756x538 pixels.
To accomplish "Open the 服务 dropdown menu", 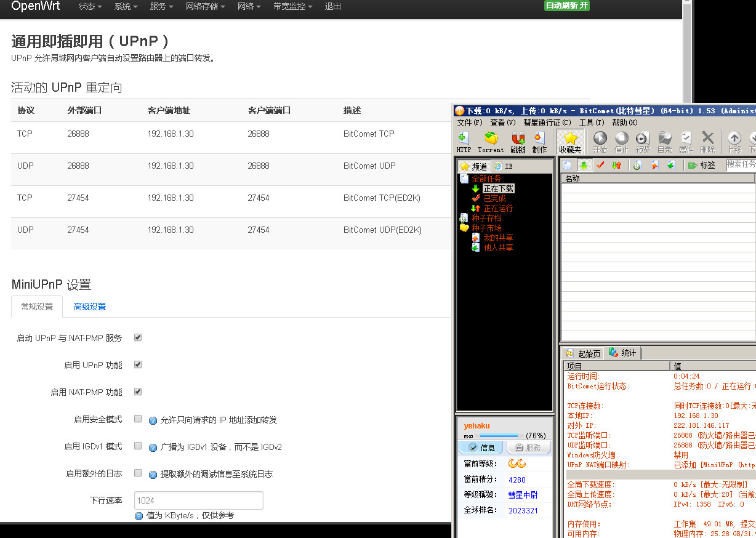I will [x=161, y=6].
